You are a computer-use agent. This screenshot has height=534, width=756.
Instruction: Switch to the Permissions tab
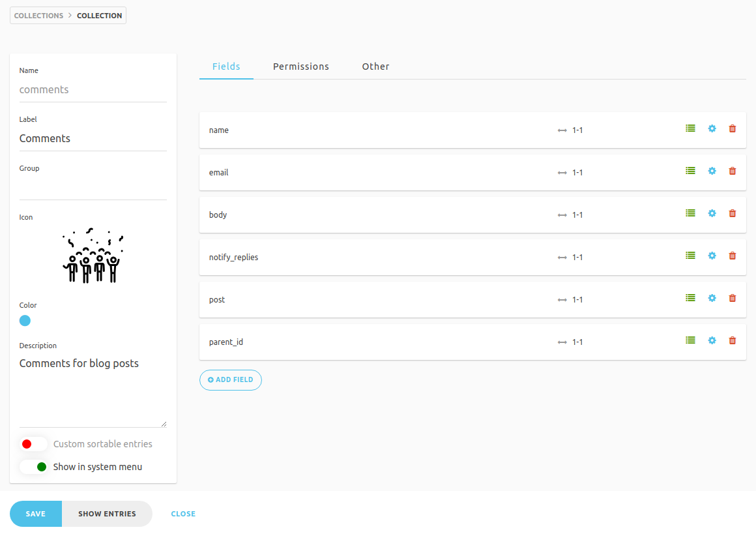pyautogui.click(x=301, y=67)
